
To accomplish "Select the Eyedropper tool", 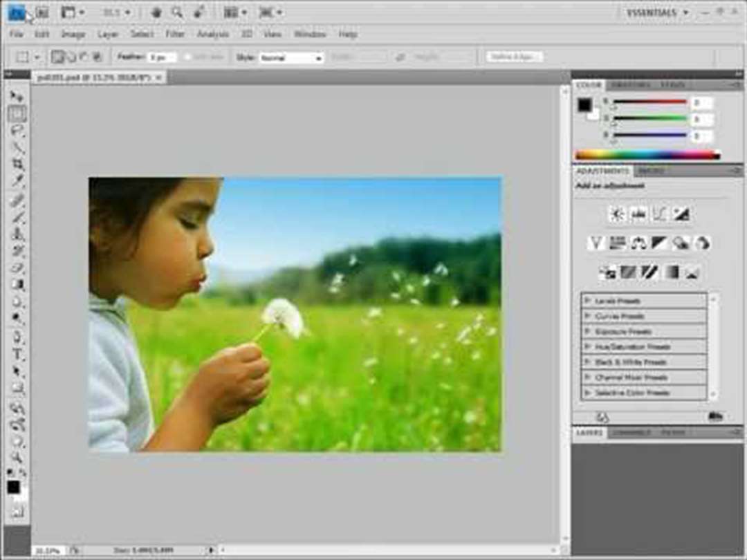I will [x=17, y=181].
